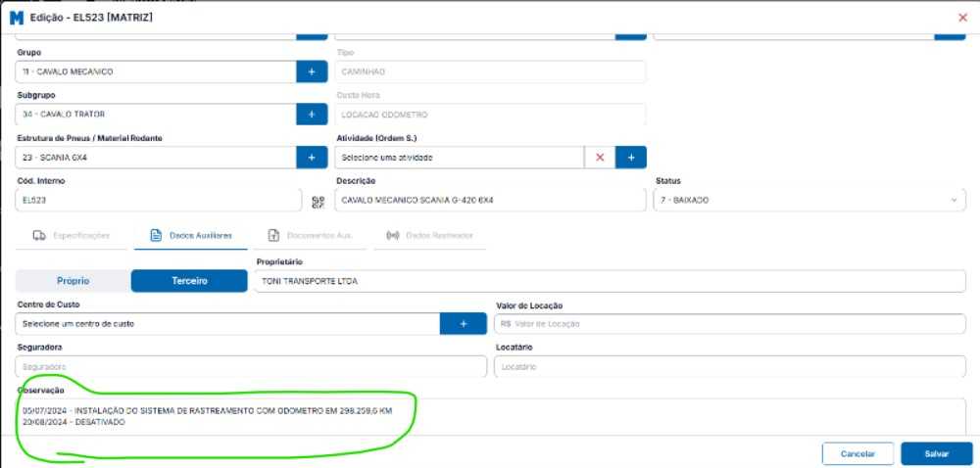Open the Grupo CAVALO MECANICO selector
This screenshot has height=468, width=980.
(x=157, y=71)
